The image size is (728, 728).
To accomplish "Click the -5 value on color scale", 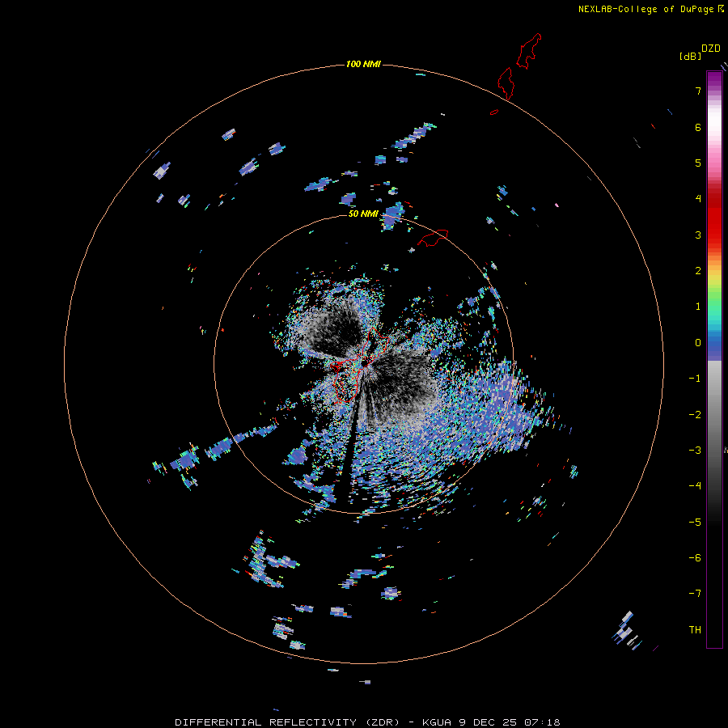I will [695, 523].
